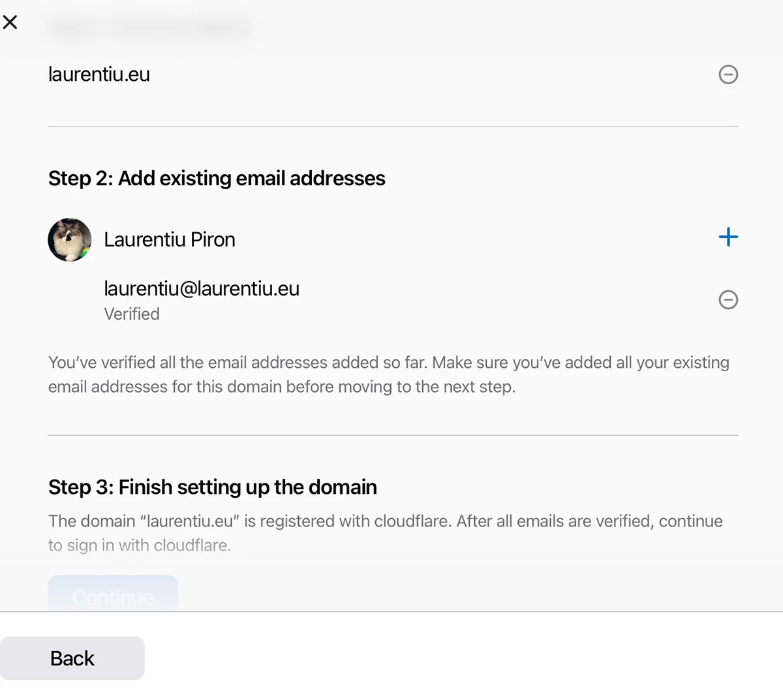
Task: Go back with the Back button
Action: point(72,658)
